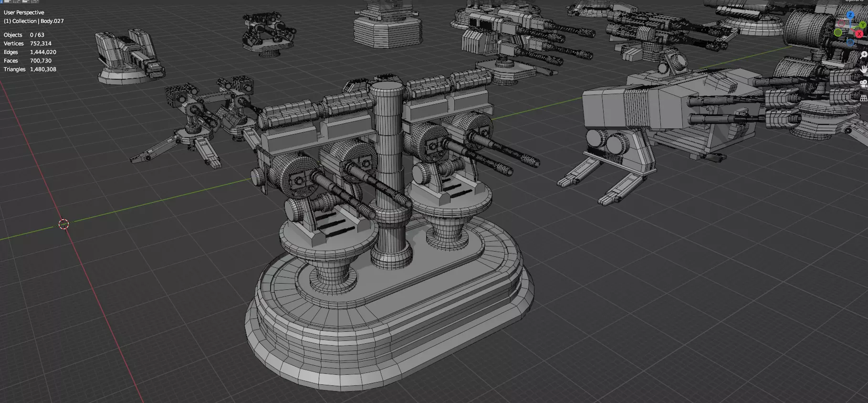This screenshot has height=403, width=868.
Task: Click the 3D cursor on the grid
Action: 63,224
